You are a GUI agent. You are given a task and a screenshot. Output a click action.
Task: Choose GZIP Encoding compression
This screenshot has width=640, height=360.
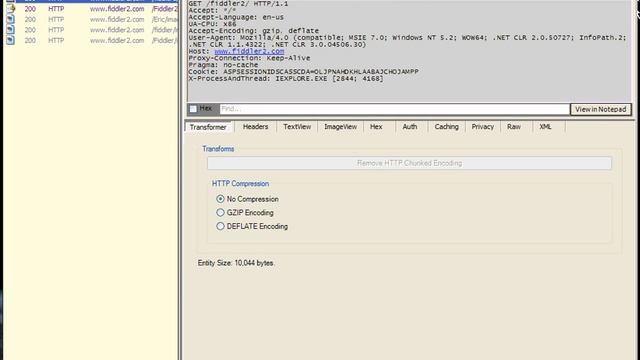220,212
